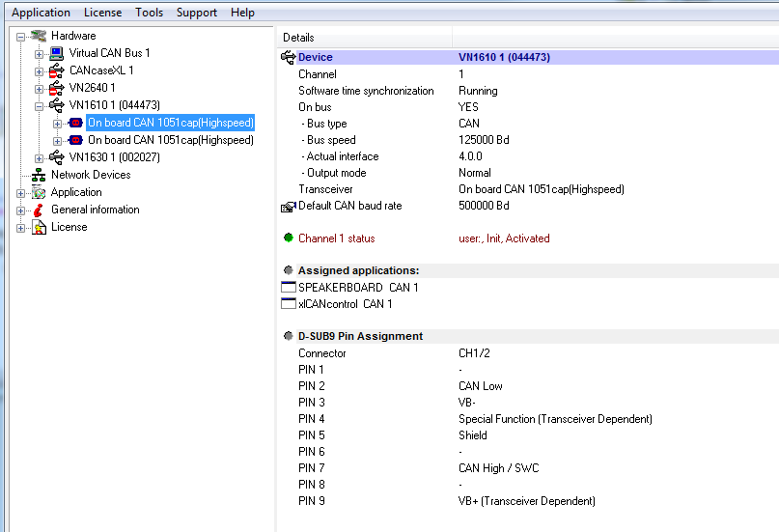Click the Output mode Normal value
The width and height of the screenshot is (779, 532).
pos(475,173)
